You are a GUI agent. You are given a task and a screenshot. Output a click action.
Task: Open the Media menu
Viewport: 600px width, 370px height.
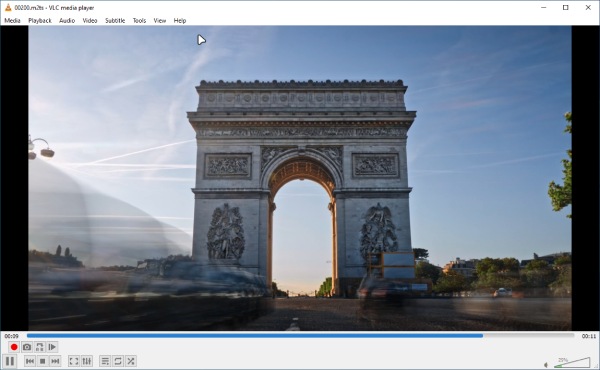click(12, 21)
